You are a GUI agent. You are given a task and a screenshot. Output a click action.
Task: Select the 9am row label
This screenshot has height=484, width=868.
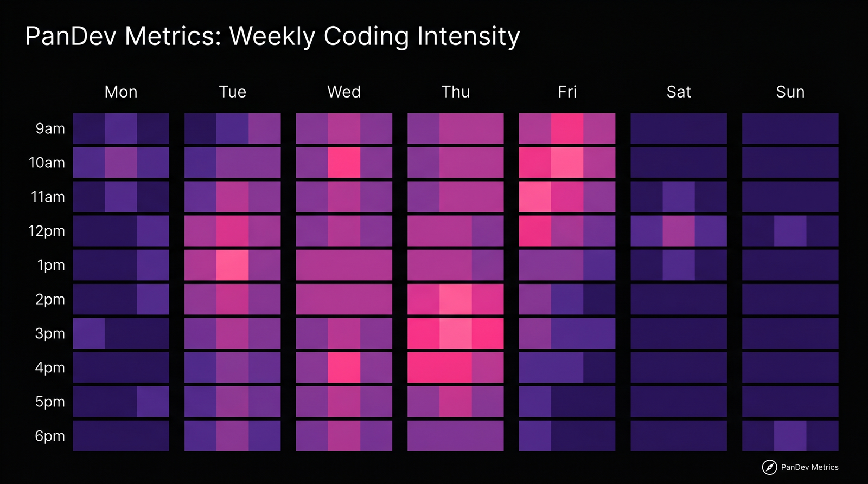click(50, 129)
